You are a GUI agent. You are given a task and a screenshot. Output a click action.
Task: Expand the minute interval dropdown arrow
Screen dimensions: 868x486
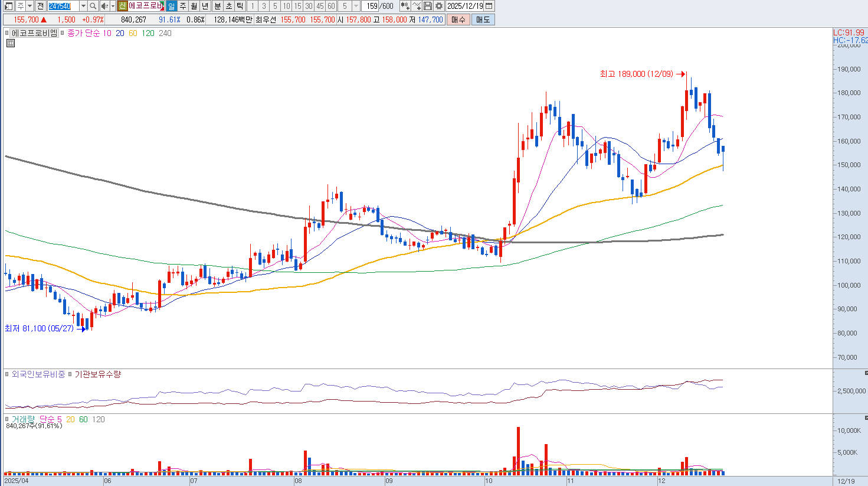click(x=356, y=6)
